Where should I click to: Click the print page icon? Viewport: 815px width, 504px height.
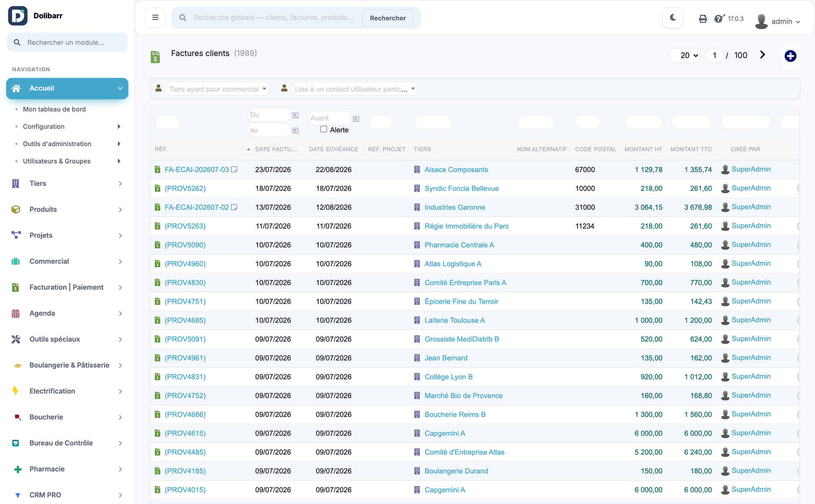[x=703, y=19]
